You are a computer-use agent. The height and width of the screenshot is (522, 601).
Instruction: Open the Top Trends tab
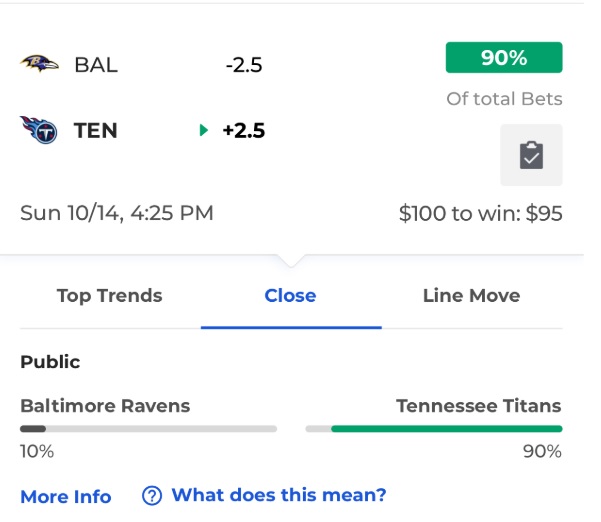pyautogui.click(x=110, y=296)
